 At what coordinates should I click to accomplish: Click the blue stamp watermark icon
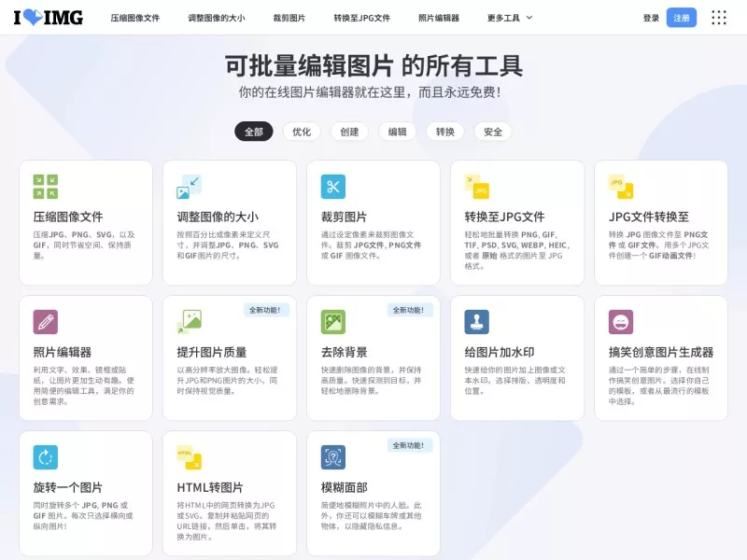477,322
